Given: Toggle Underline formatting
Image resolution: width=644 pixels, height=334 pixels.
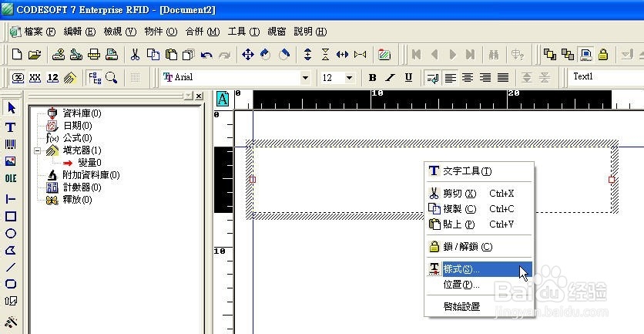Looking at the screenshot, I should click(408, 77).
